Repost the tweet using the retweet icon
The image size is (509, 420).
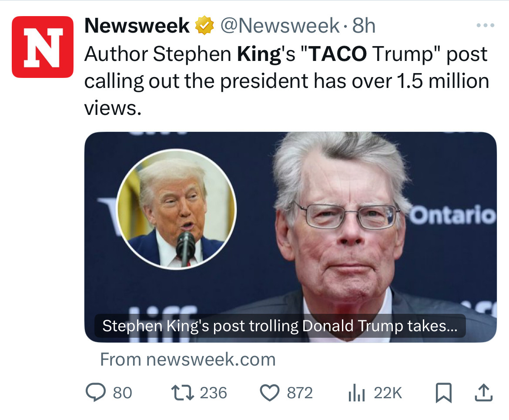tap(182, 393)
